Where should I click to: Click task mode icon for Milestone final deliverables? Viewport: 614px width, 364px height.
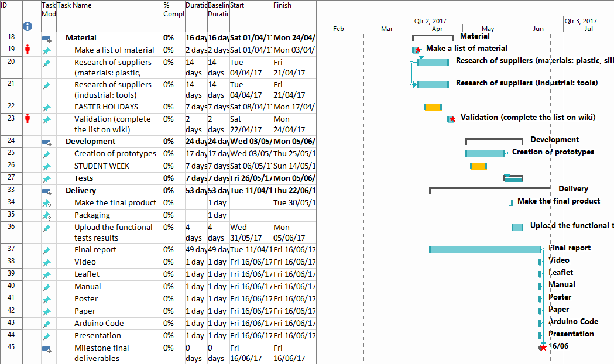[x=47, y=349]
